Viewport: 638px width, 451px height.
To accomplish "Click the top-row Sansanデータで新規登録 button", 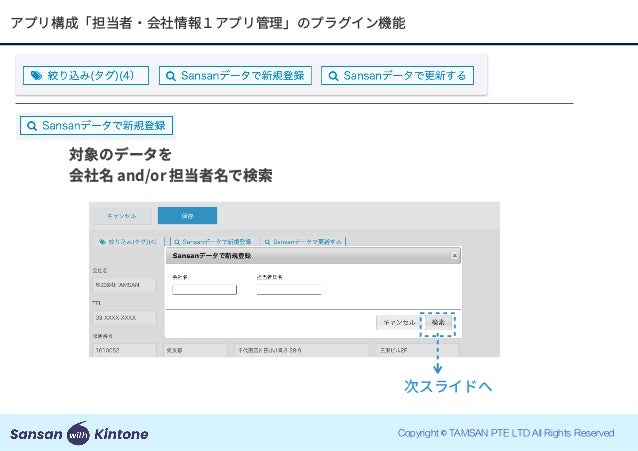I will tap(235, 75).
